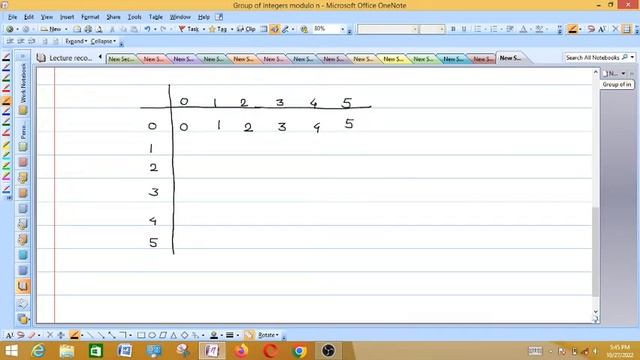Toggle the highlighted pen mode button in toolbar
640x360 pixels.
coord(274,29)
